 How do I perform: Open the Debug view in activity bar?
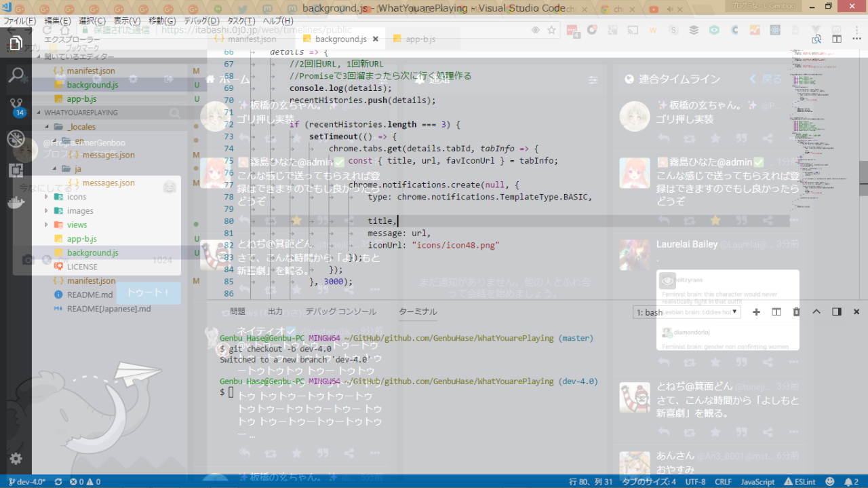point(16,139)
